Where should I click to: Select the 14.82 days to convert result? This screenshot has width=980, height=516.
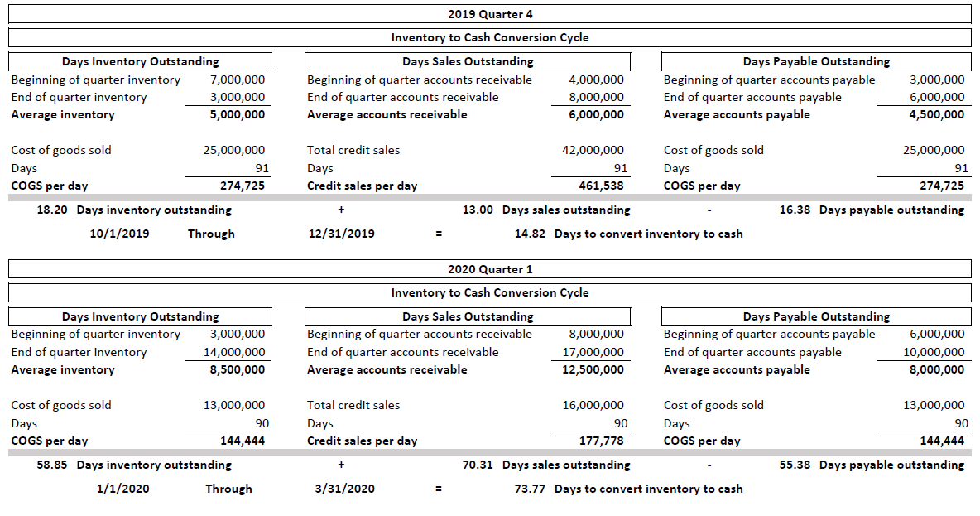(x=530, y=234)
